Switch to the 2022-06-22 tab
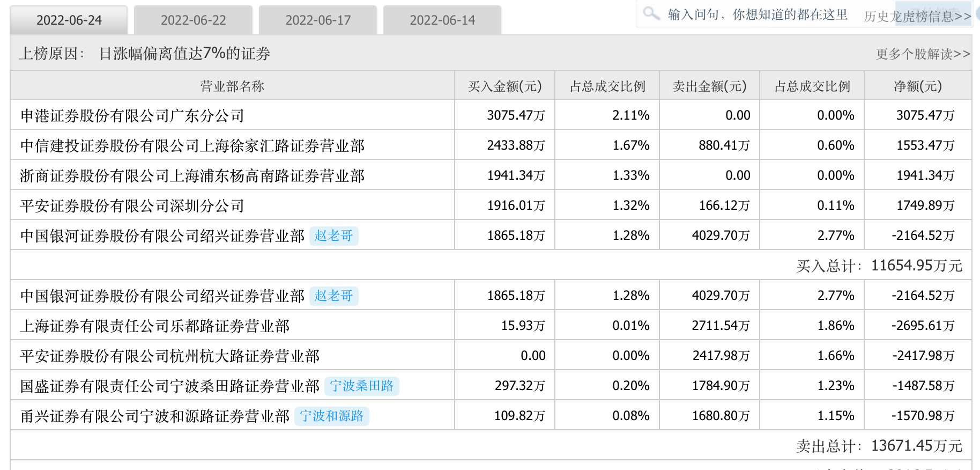 194,20
